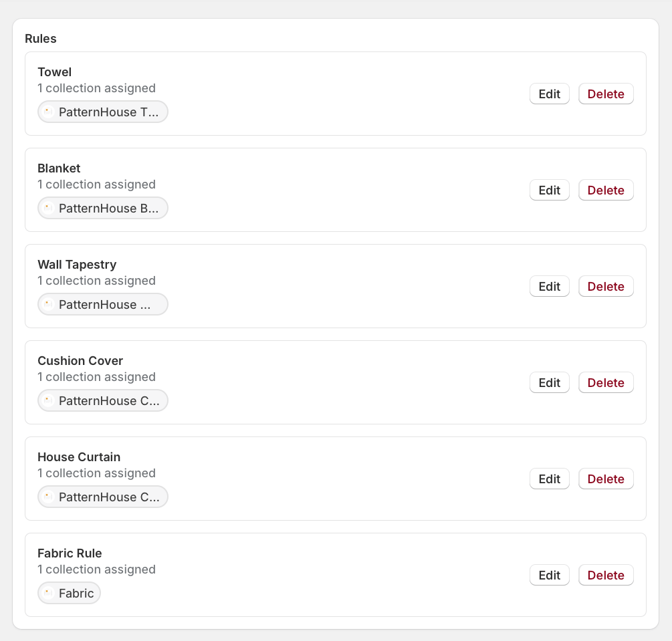This screenshot has height=641, width=672.
Task: Select the PatternHouse T... collection tag
Action: click(103, 112)
